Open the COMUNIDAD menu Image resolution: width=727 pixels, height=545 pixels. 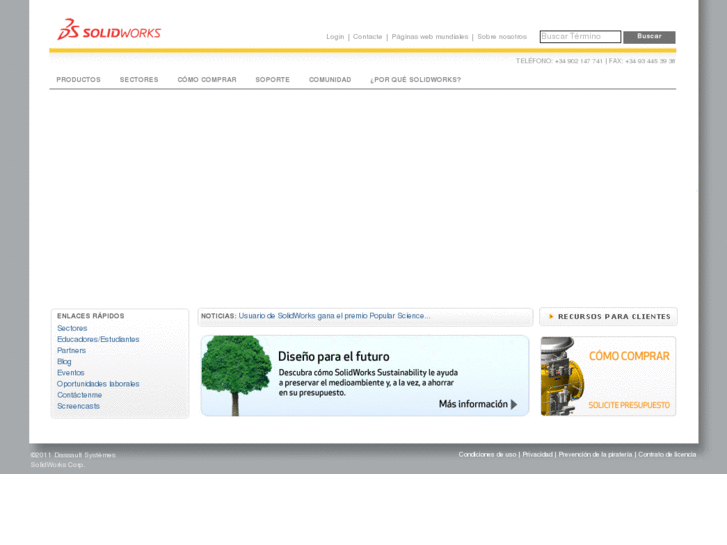point(330,80)
